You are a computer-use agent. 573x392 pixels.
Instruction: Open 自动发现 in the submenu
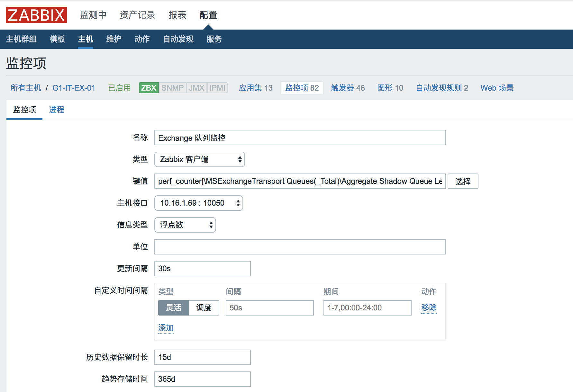[x=178, y=39]
